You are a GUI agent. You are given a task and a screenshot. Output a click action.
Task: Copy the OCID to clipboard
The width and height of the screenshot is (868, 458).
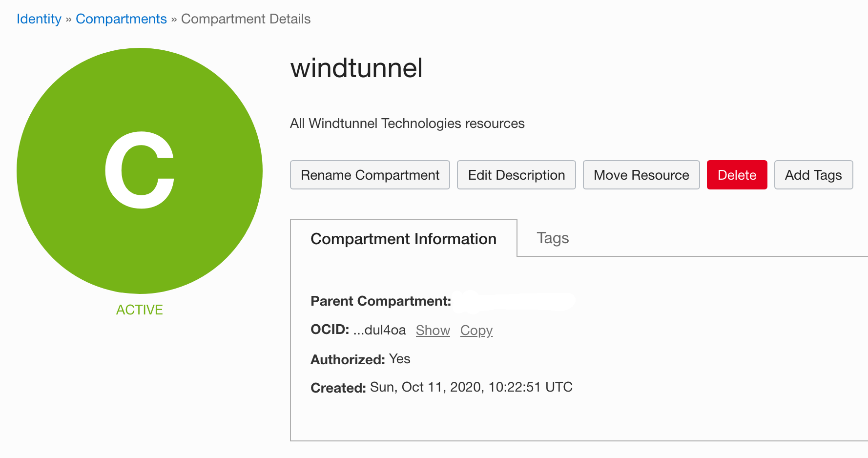coord(476,331)
